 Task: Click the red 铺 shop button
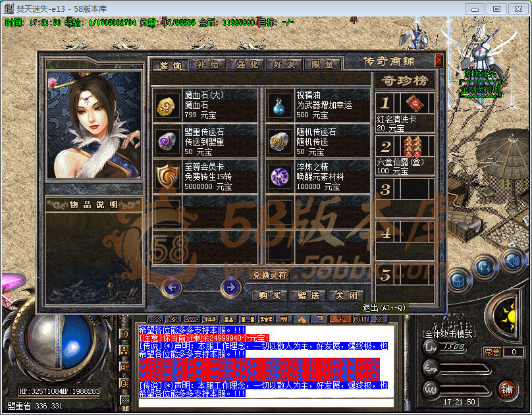507,389
